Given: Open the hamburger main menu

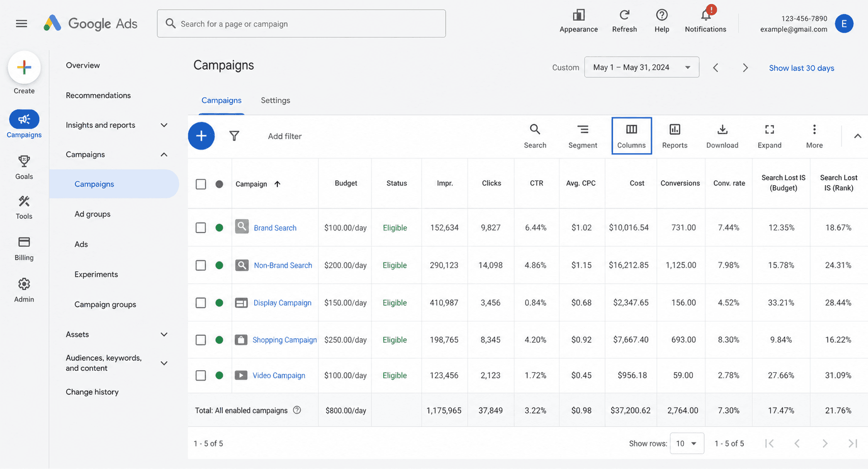Looking at the screenshot, I should [21, 23].
